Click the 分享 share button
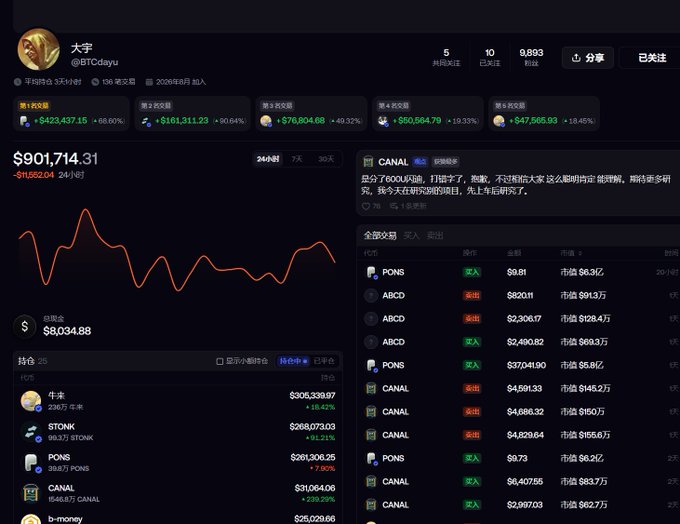680x524 pixels. [588, 58]
